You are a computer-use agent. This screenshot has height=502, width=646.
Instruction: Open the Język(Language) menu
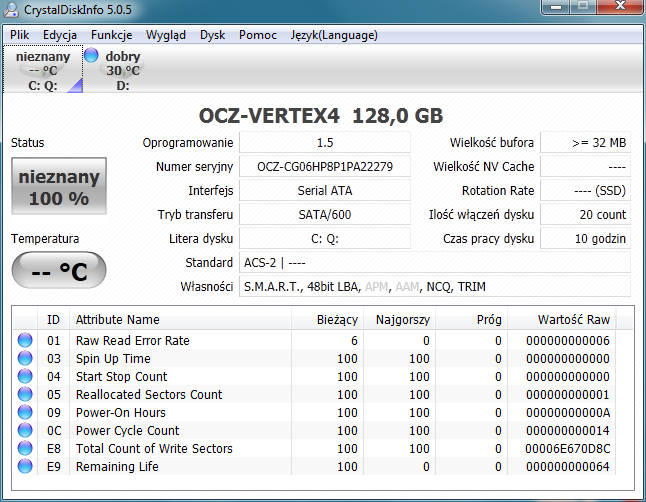334,35
